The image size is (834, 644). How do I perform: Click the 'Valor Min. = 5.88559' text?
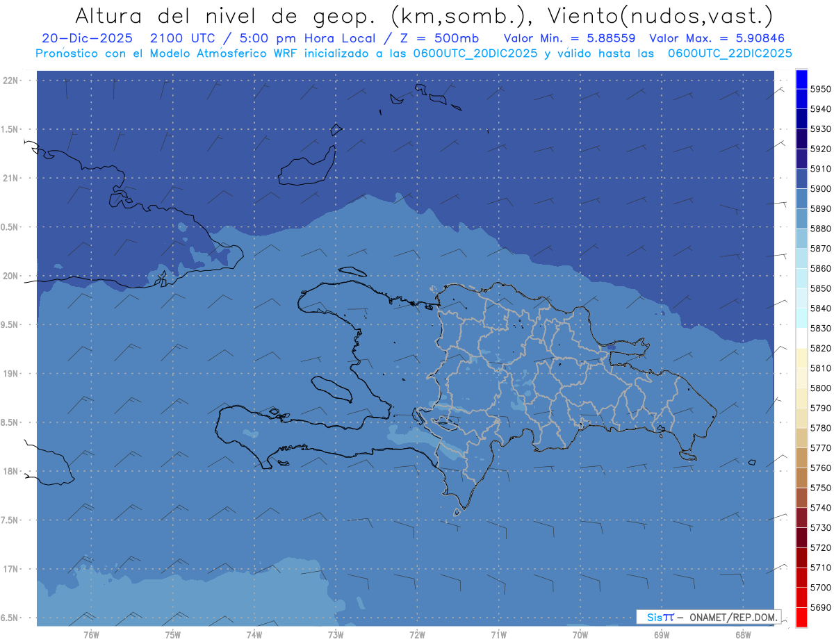coord(569,38)
